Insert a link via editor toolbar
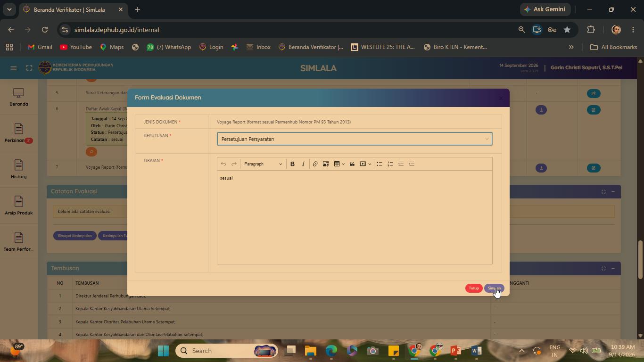The height and width of the screenshot is (362, 644). pyautogui.click(x=315, y=164)
